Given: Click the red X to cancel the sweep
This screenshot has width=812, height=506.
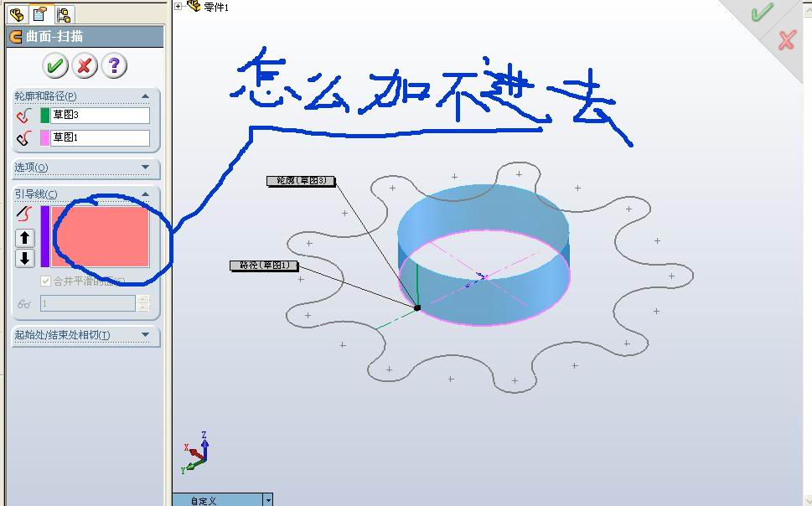Looking at the screenshot, I should click(x=83, y=65).
